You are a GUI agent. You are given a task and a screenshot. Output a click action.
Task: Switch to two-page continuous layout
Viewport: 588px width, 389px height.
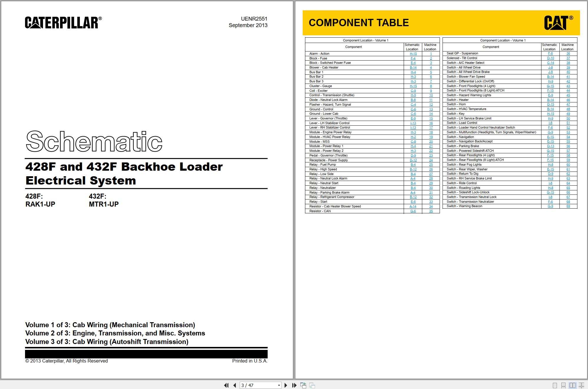tap(582, 385)
